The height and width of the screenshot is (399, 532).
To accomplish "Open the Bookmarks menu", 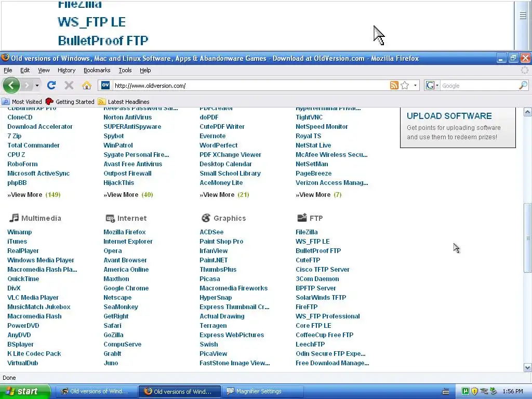I will click(97, 70).
